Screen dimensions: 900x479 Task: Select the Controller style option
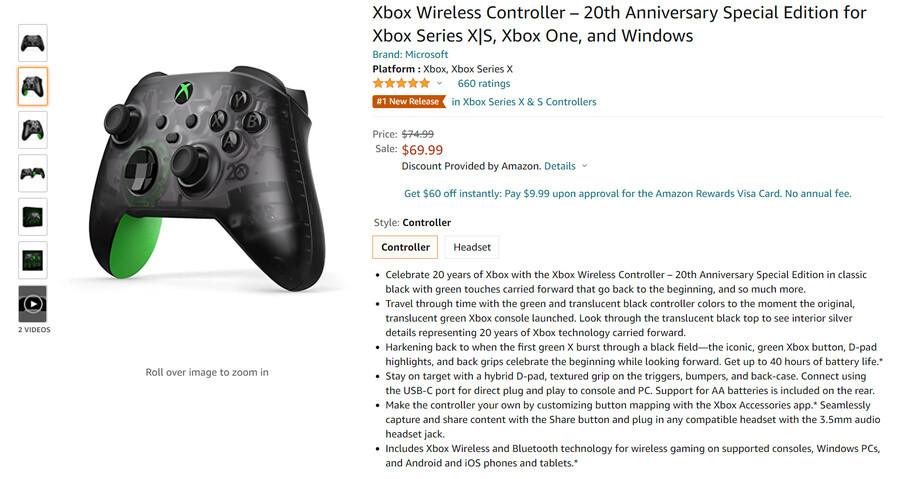(405, 247)
